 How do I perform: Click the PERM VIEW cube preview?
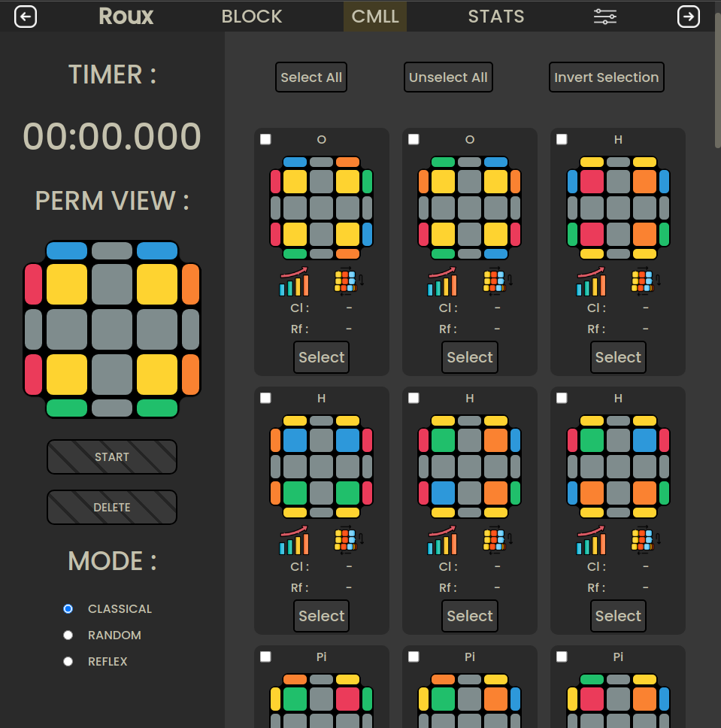pyautogui.click(x=112, y=329)
